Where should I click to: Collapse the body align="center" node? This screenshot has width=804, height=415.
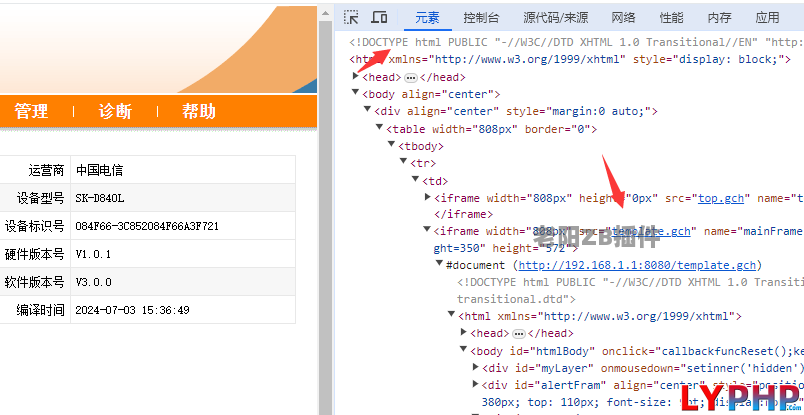point(356,94)
